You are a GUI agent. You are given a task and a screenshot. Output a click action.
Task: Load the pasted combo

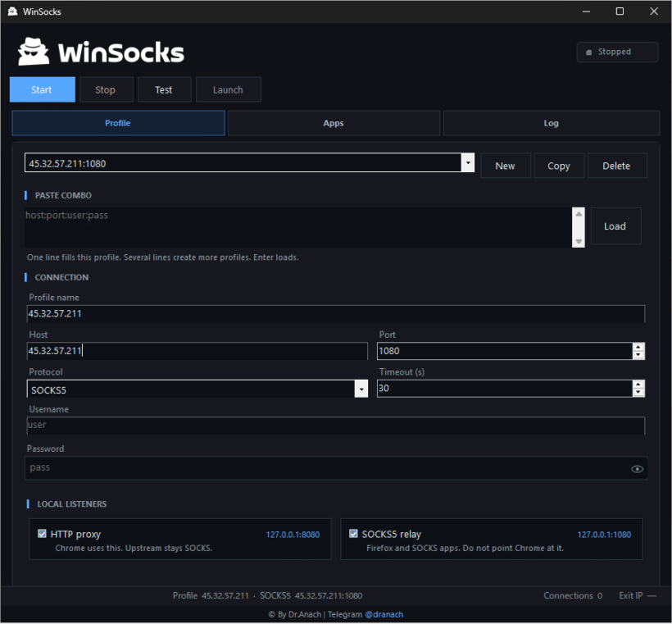coord(615,226)
